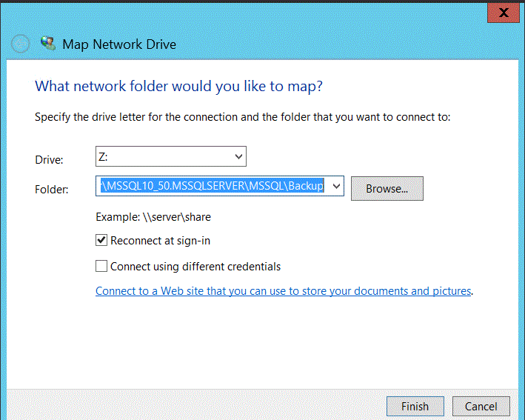Click the Finish button
This screenshot has height=420, width=525.
pyautogui.click(x=415, y=406)
